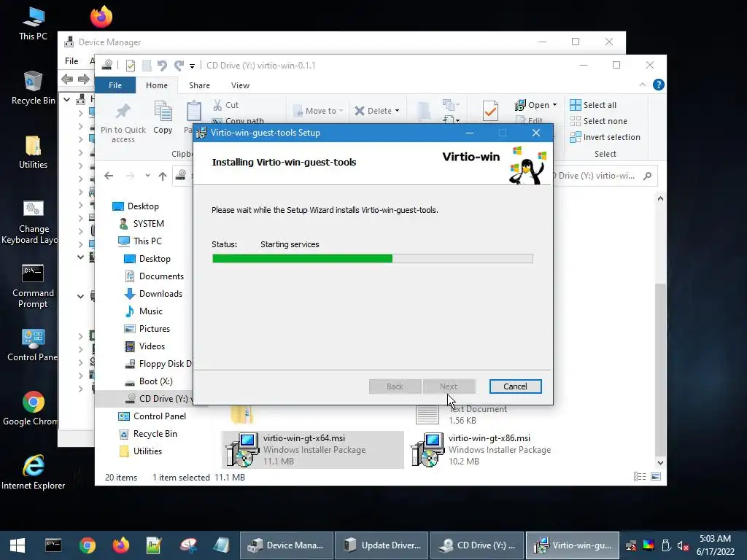Select Pictures in the navigation pane

[x=147, y=329]
